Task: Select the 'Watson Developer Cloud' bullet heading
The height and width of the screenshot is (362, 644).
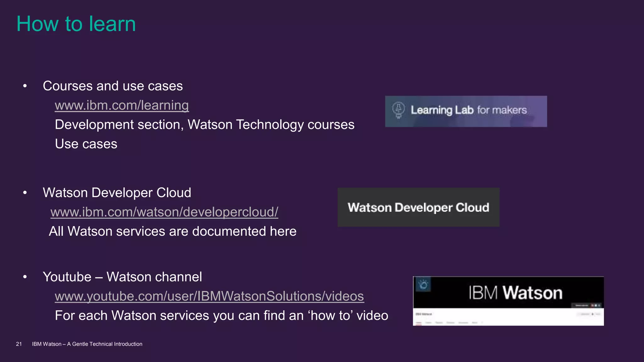Action: click(x=117, y=193)
